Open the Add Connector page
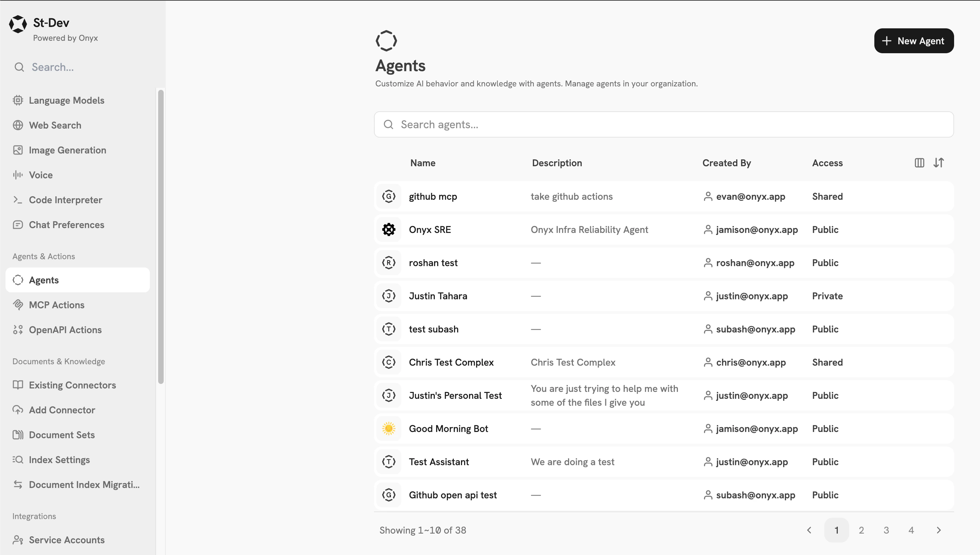 pyautogui.click(x=62, y=410)
